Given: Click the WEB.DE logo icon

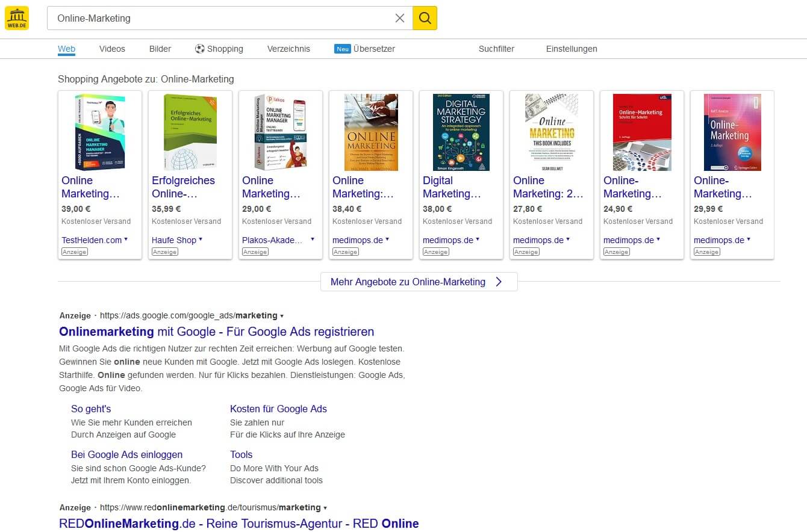Looking at the screenshot, I should tap(17, 18).
